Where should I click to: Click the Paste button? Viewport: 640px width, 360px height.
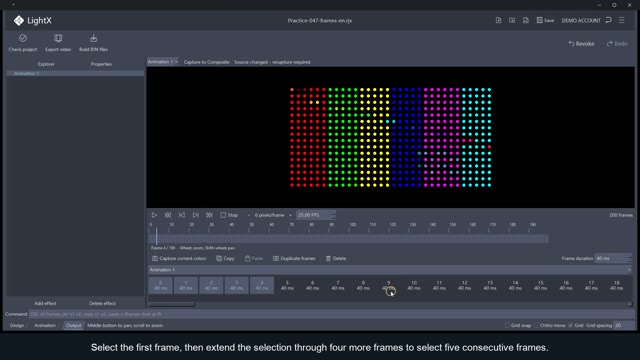[x=254, y=258]
